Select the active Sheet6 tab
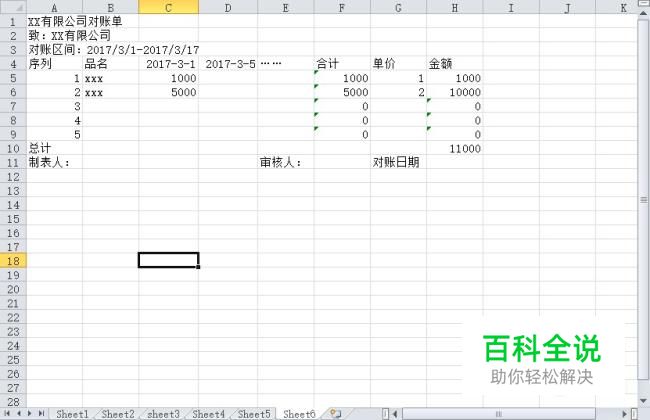Screen dimensions: 650x420 click(x=299, y=414)
